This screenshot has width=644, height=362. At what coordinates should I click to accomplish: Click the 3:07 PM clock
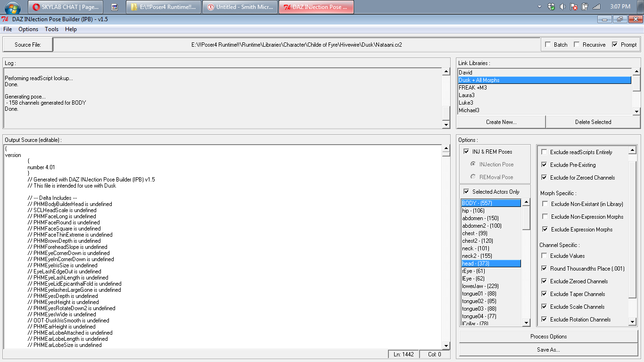coord(620,7)
